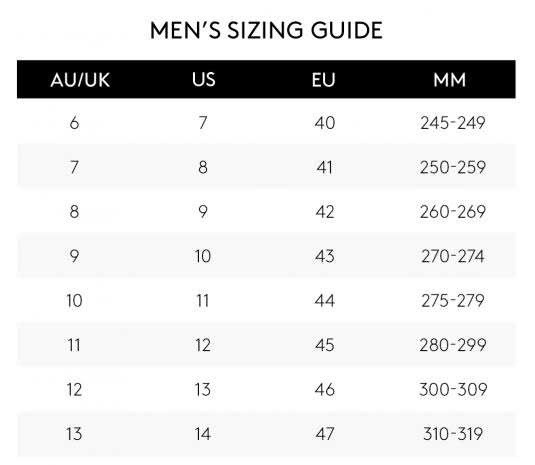Select the AU/UK column header
The height and width of the screenshot is (465, 535).
pyautogui.click(x=80, y=80)
